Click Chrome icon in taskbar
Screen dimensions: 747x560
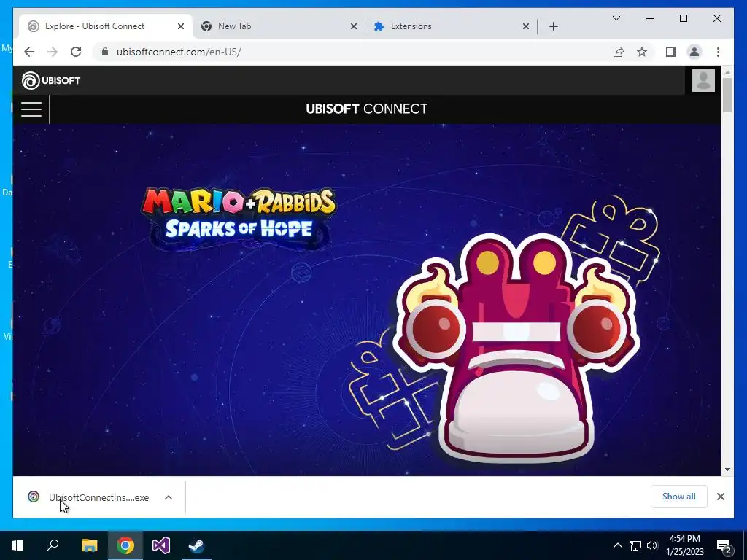(125, 545)
